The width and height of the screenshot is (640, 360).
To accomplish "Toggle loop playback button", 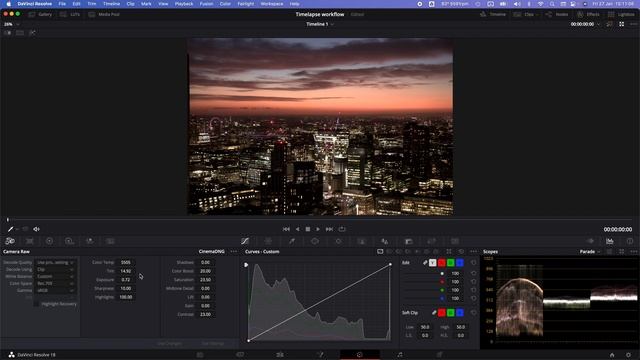I will tap(342, 229).
